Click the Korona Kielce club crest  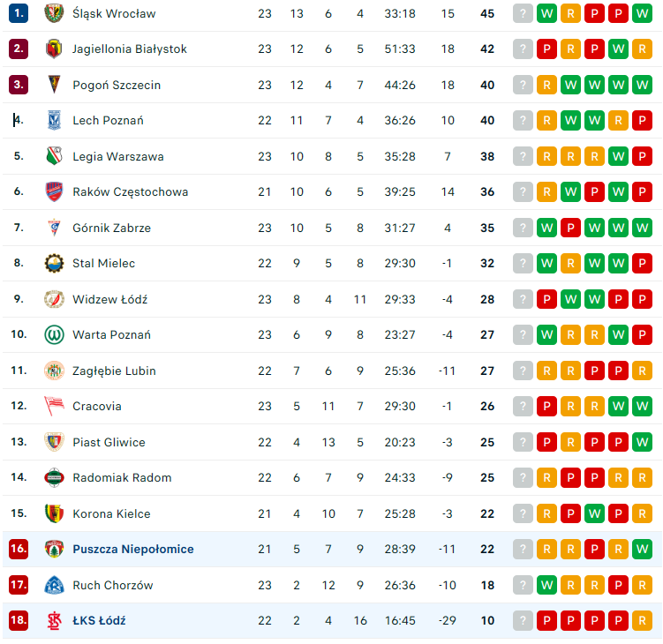click(x=55, y=513)
